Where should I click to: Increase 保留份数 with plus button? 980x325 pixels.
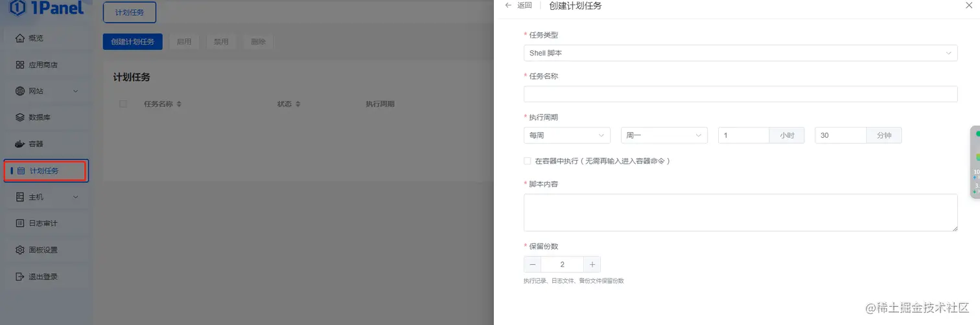click(x=592, y=264)
